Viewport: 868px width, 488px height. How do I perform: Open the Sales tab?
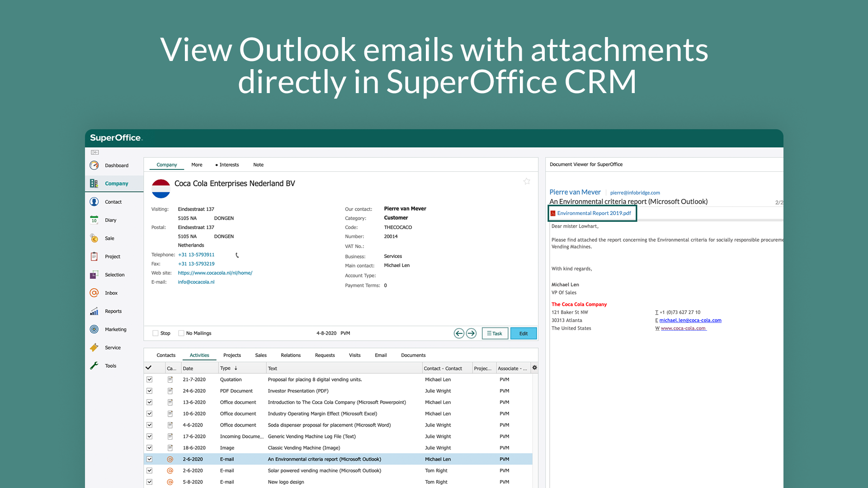[x=261, y=355]
